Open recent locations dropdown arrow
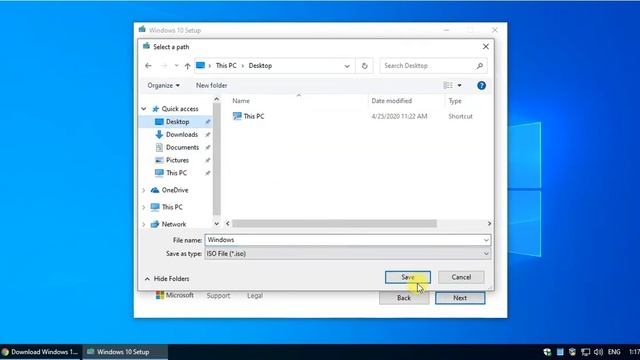640x360 pixels. point(176,66)
